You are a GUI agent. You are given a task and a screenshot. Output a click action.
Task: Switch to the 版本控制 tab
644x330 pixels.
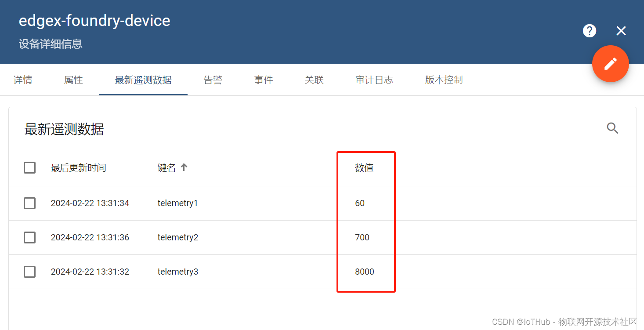pos(444,80)
